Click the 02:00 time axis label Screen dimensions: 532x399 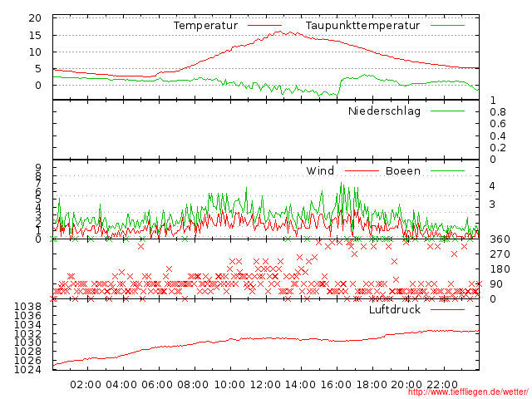(86, 385)
